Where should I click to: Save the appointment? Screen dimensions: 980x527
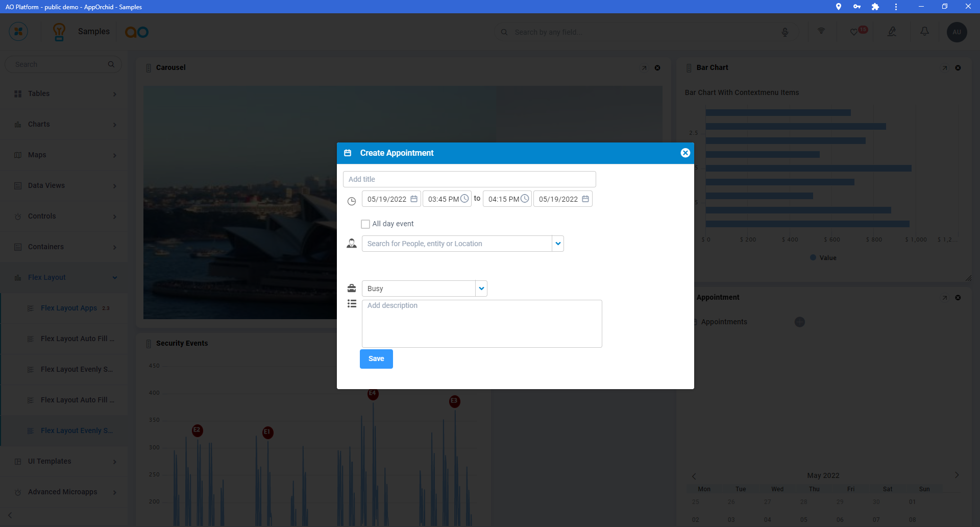[376, 359]
